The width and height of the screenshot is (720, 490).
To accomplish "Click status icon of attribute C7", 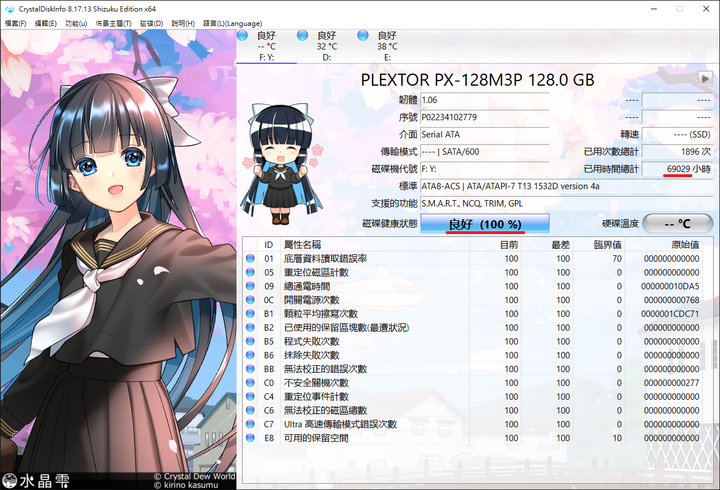I will pos(250,424).
